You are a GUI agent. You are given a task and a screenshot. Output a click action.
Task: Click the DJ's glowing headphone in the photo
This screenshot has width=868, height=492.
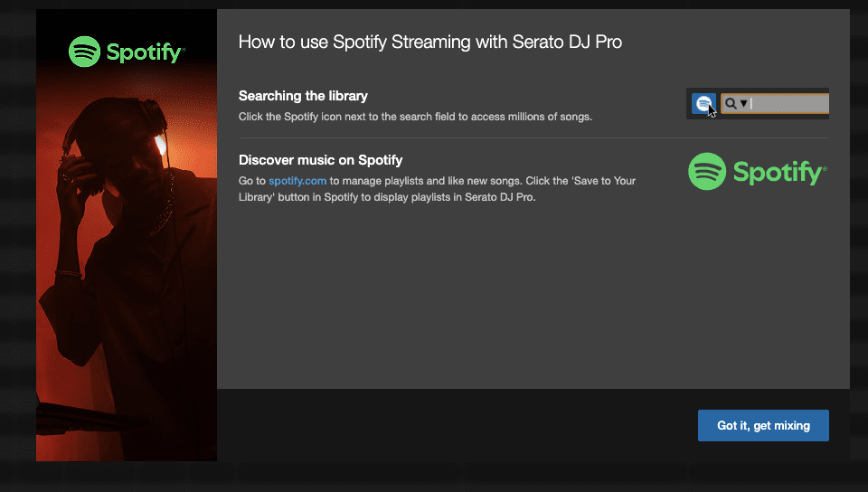click(161, 145)
